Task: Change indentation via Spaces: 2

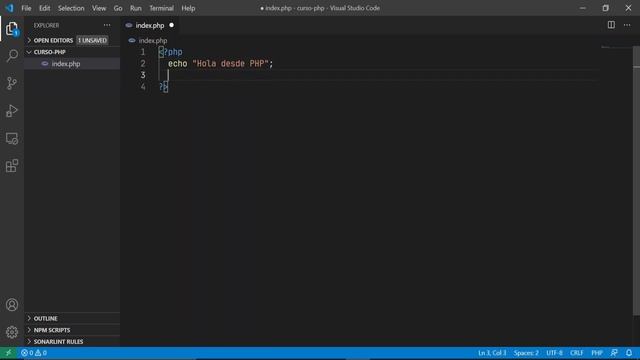Action: pos(526,353)
